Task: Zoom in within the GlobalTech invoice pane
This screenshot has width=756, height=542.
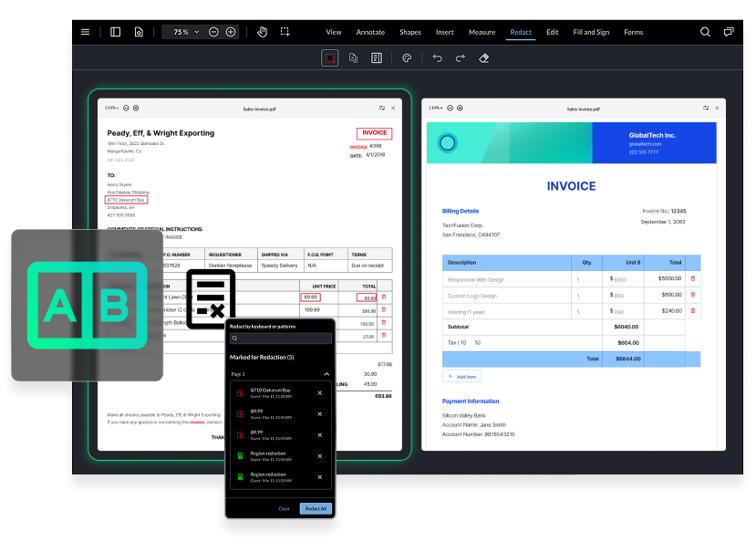Action: [x=460, y=108]
